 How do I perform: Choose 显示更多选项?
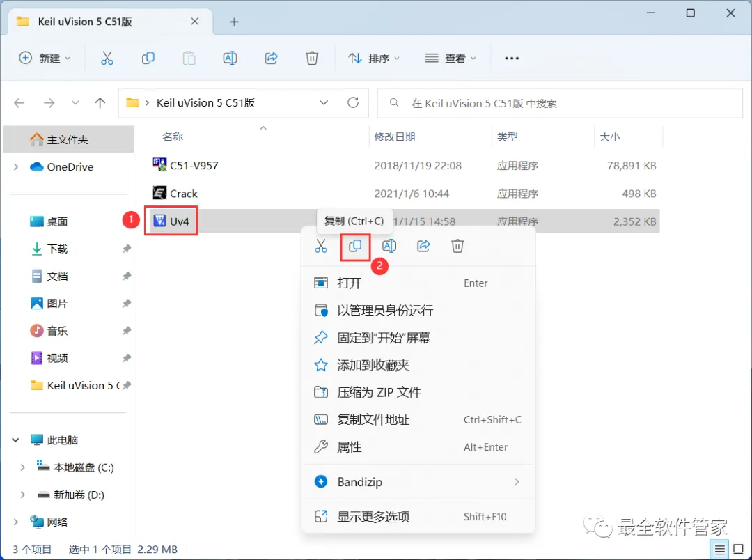click(418, 517)
